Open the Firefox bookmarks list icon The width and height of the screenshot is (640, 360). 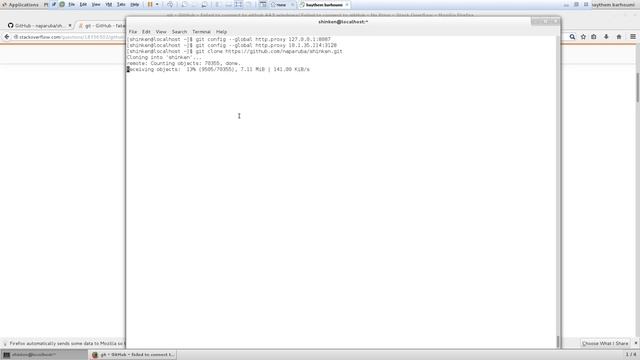click(x=594, y=37)
